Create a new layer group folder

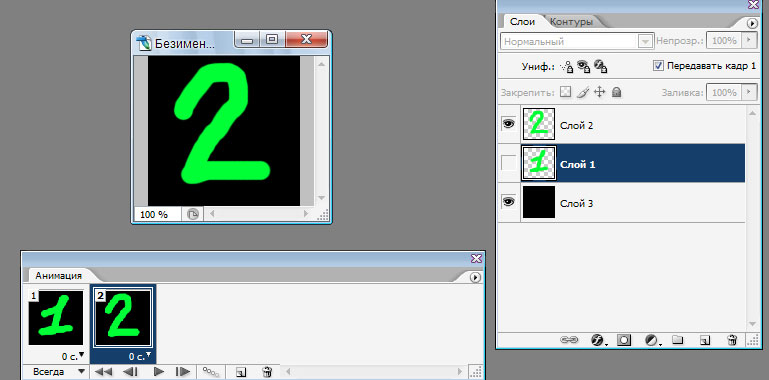click(x=677, y=340)
